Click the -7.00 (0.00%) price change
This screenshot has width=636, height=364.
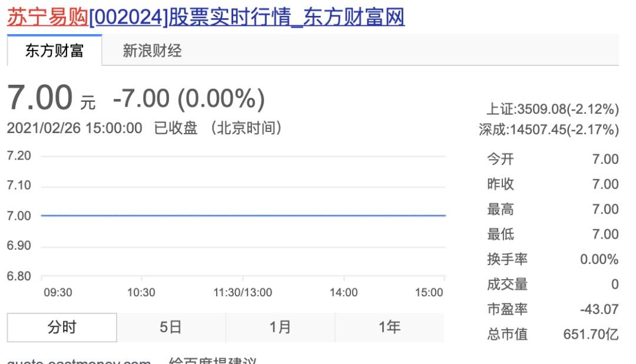click(x=189, y=98)
